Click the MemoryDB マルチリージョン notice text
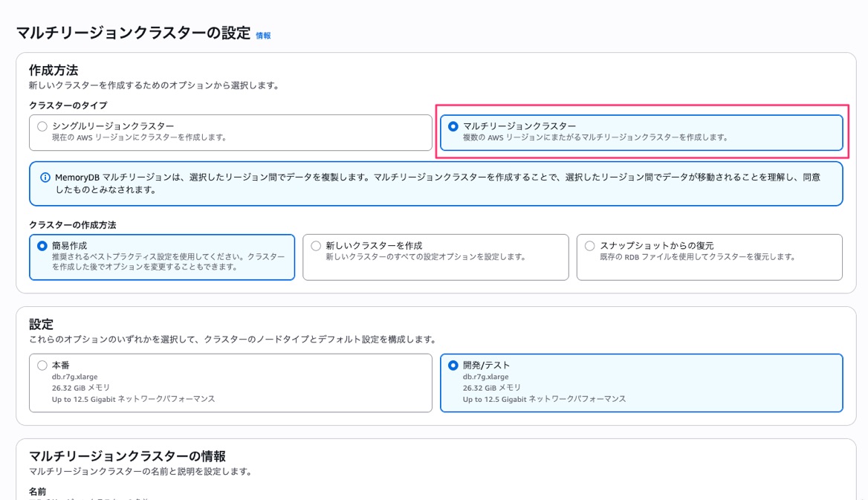Image resolution: width=868 pixels, height=500 pixels. tap(437, 184)
